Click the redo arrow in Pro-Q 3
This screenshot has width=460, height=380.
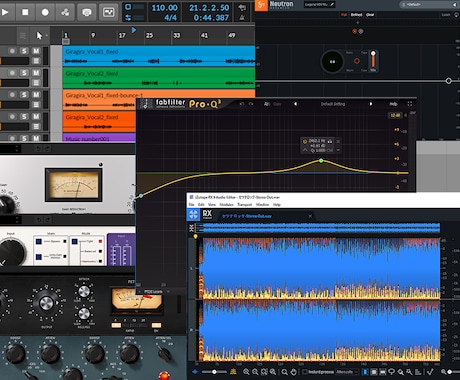[251, 104]
